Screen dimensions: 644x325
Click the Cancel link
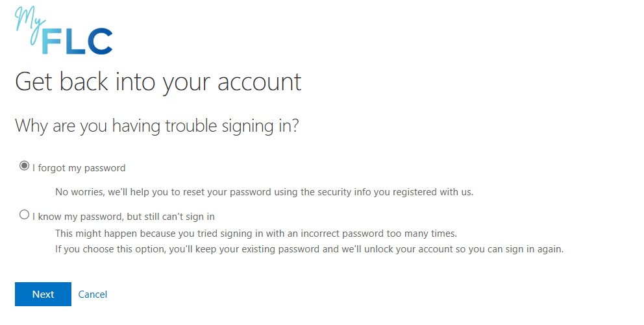[x=93, y=295]
